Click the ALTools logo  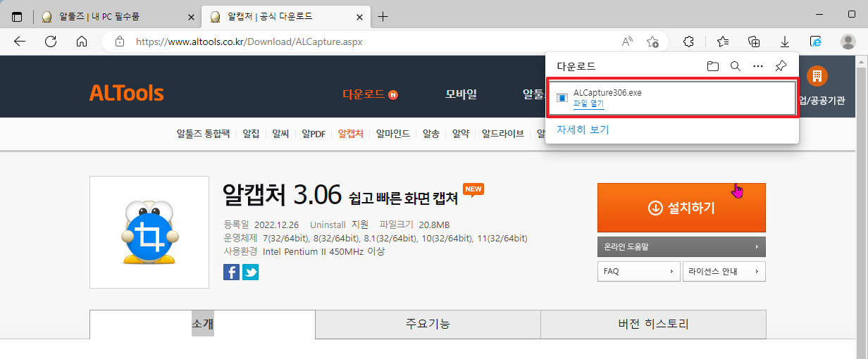pos(126,93)
